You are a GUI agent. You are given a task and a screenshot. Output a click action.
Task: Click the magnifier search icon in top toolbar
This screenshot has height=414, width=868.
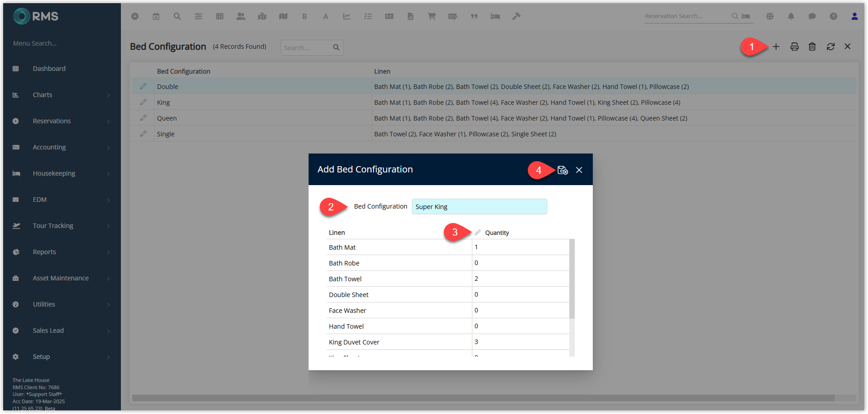[x=177, y=16]
